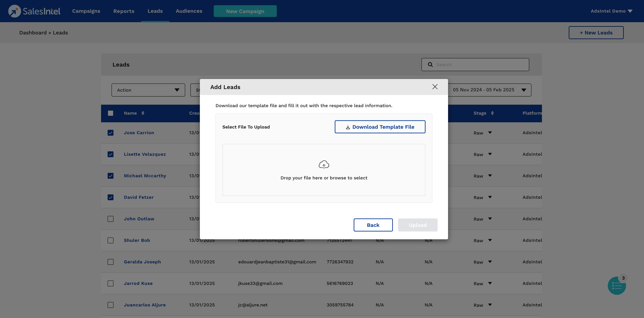The image size is (644, 318).
Task: Check the John Outlaw checkbox
Action: pos(111,219)
